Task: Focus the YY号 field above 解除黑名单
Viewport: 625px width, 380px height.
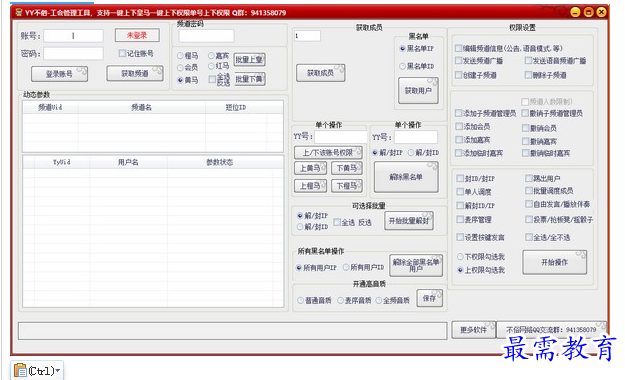Action: 416,137
